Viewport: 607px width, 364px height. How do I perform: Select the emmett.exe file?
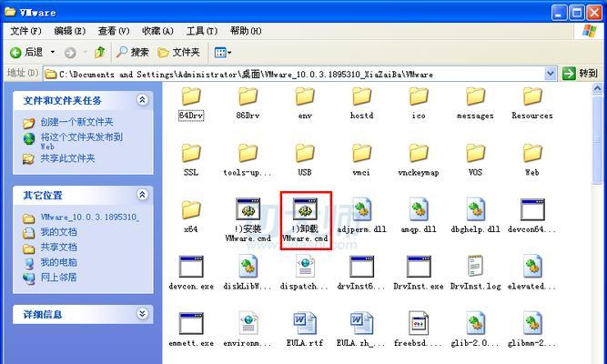point(191,330)
